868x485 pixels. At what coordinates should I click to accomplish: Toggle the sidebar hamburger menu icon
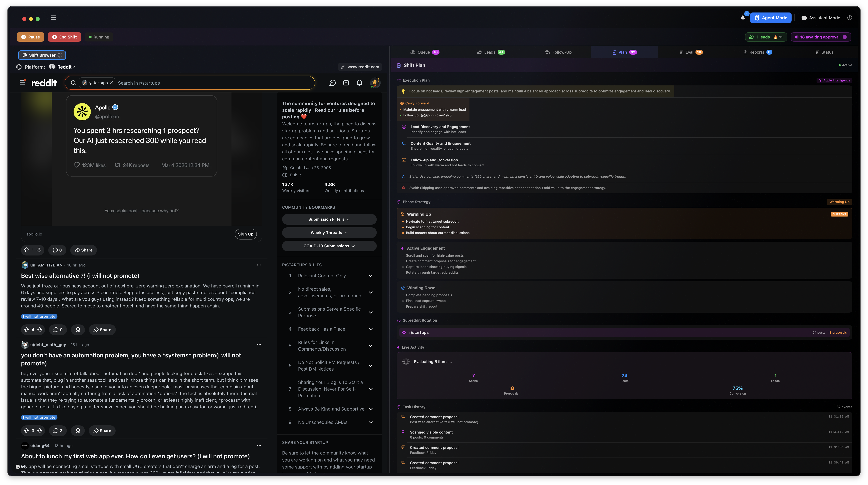click(x=54, y=18)
